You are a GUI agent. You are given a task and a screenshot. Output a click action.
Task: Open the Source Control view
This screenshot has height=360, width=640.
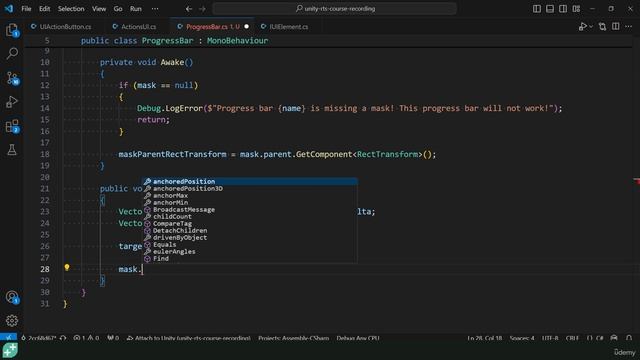point(12,78)
